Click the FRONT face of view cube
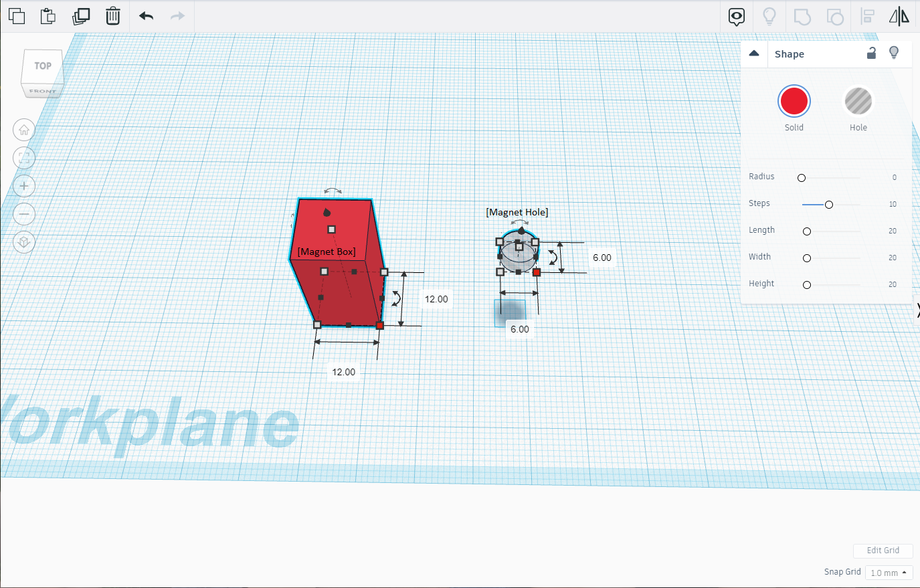The height and width of the screenshot is (588, 920). (x=43, y=91)
